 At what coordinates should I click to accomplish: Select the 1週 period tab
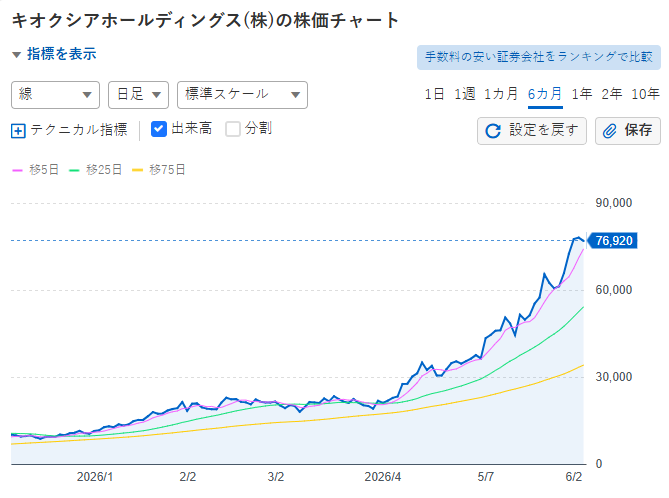pyautogui.click(x=464, y=94)
